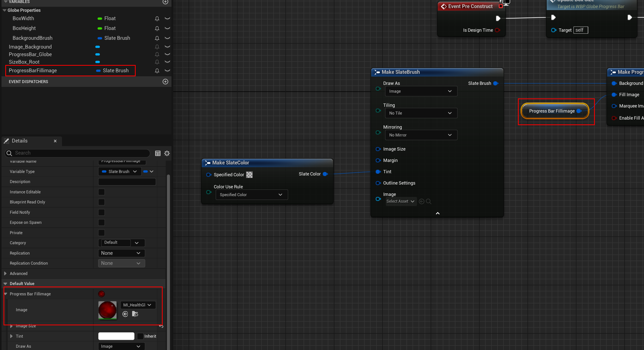The height and width of the screenshot is (350, 644).
Task: Check the Expose on Spawn checkbox
Action: coord(101,222)
